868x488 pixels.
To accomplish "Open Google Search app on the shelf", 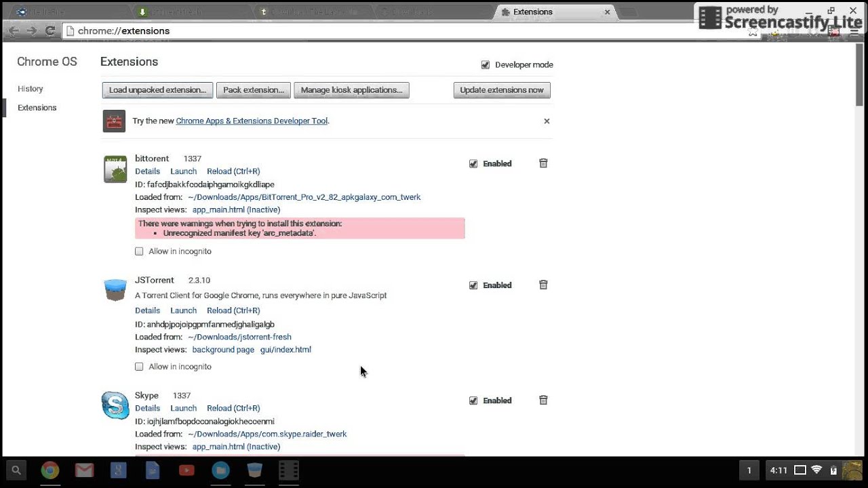I will point(119,470).
